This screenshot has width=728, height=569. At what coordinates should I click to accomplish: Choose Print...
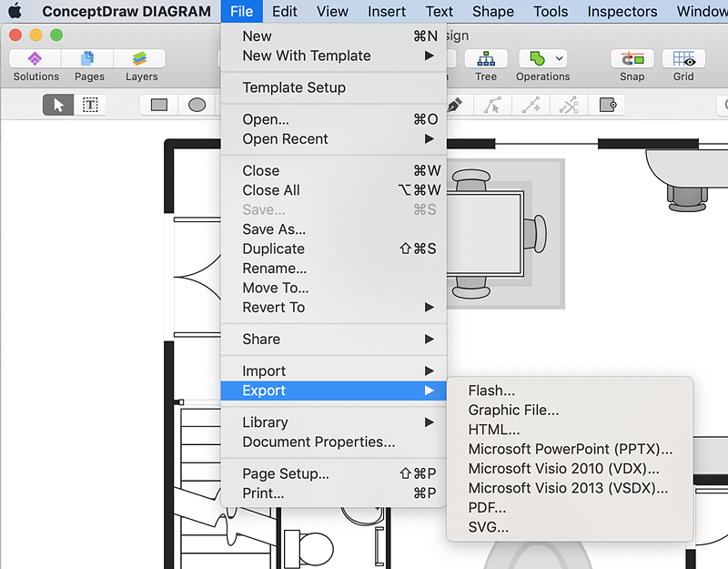[x=333, y=493]
